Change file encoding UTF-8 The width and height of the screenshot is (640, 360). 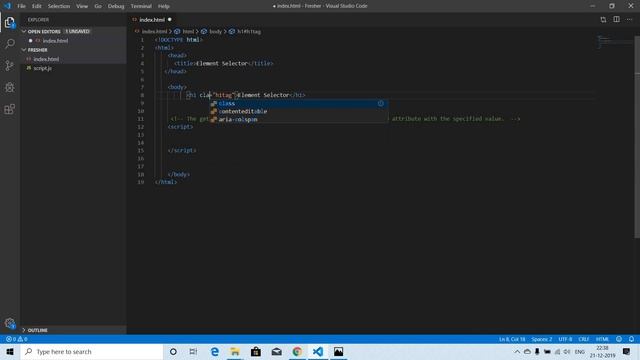pyautogui.click(x=565, y=339)
